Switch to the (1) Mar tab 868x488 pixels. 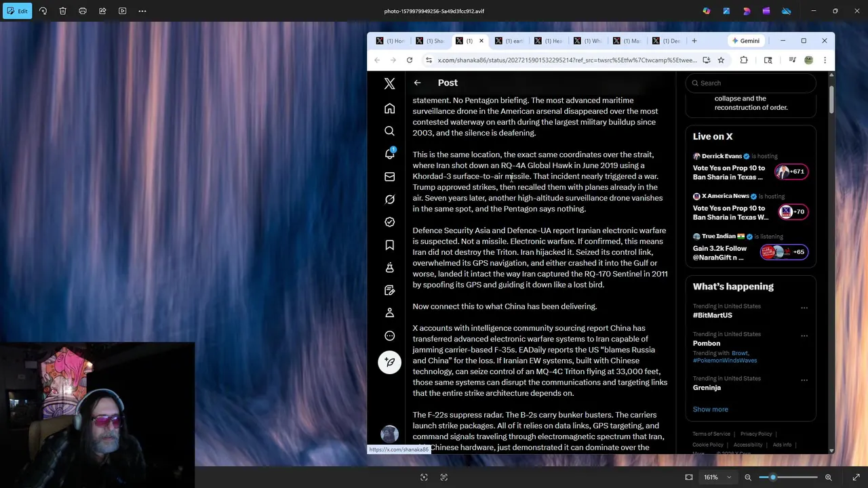(628, 41)
